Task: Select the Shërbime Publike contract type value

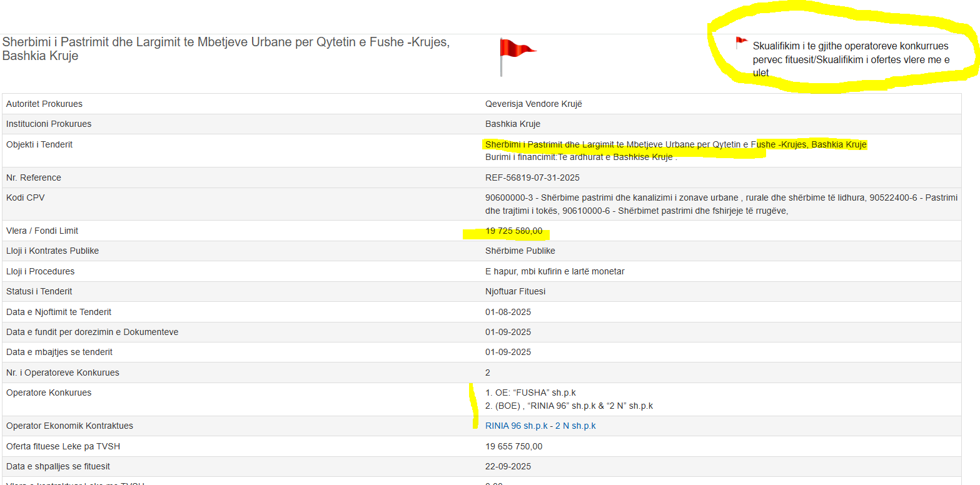Action: click(x=520, y=251)
